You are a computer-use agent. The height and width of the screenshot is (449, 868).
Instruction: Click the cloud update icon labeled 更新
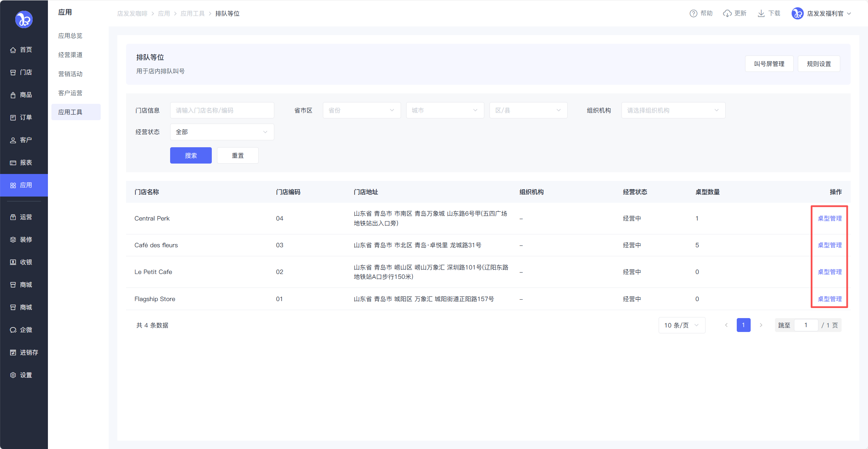tap(727, 14)
